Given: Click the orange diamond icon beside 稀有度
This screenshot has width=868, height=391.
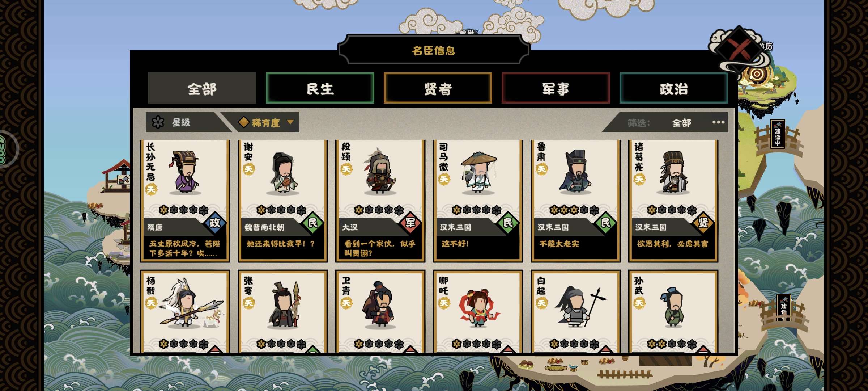Looking at the screenshot, I should click(x=244, y=122).
